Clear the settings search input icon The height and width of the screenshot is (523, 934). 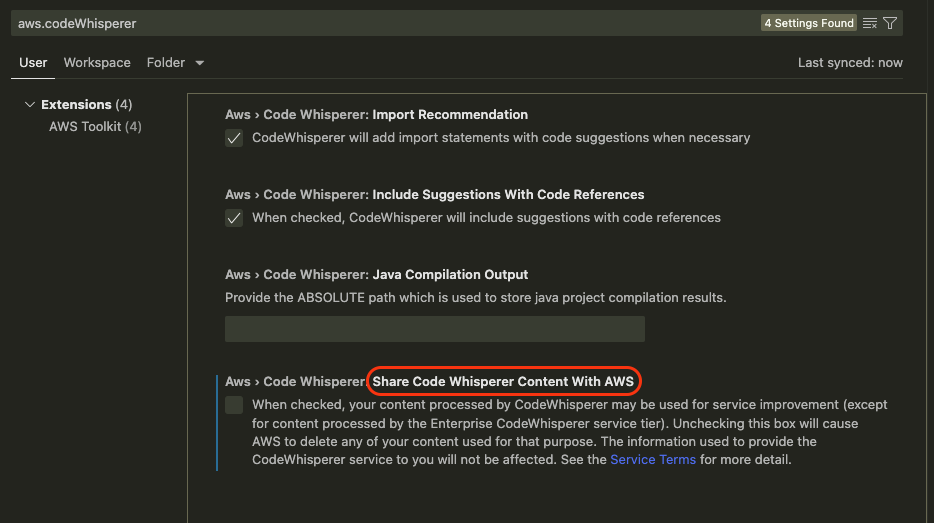click(x=870, y=23)
